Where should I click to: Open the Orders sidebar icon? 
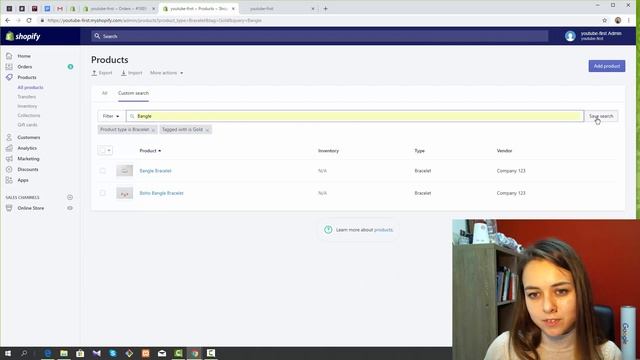(9, 67)
